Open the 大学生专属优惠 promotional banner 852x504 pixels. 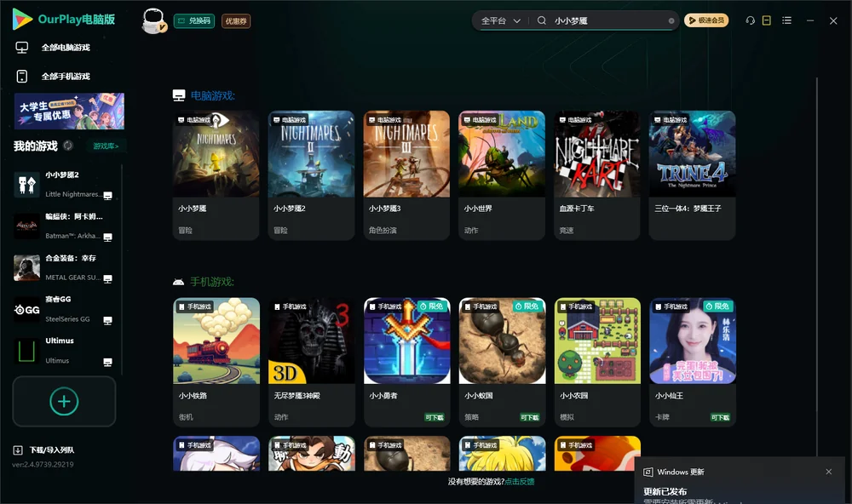pos(70,112)
